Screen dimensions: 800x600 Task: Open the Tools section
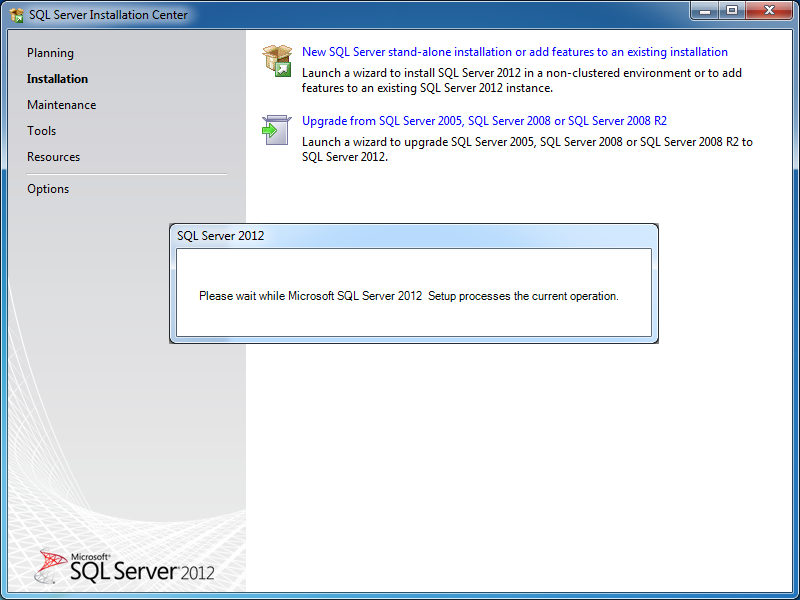41,131
